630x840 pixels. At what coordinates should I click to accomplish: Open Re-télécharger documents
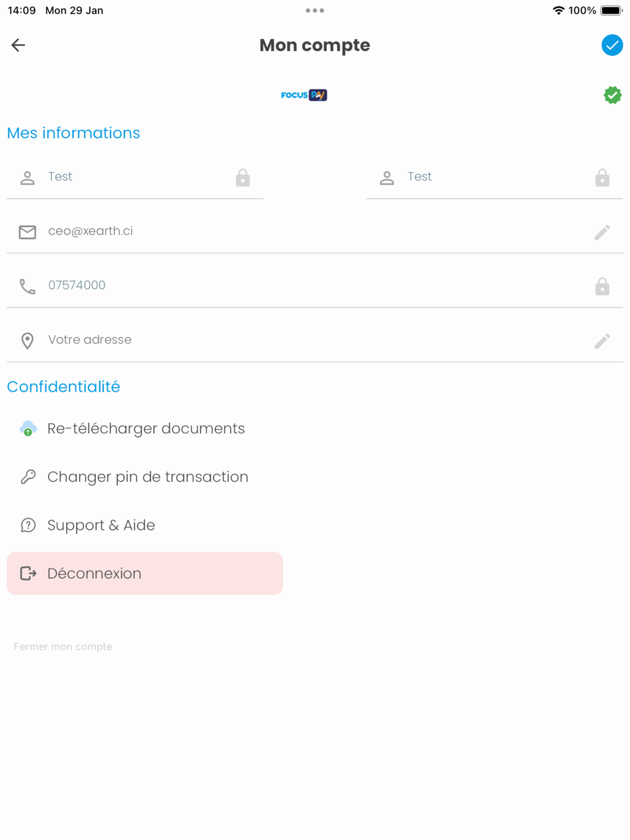(x=146, y=429)
